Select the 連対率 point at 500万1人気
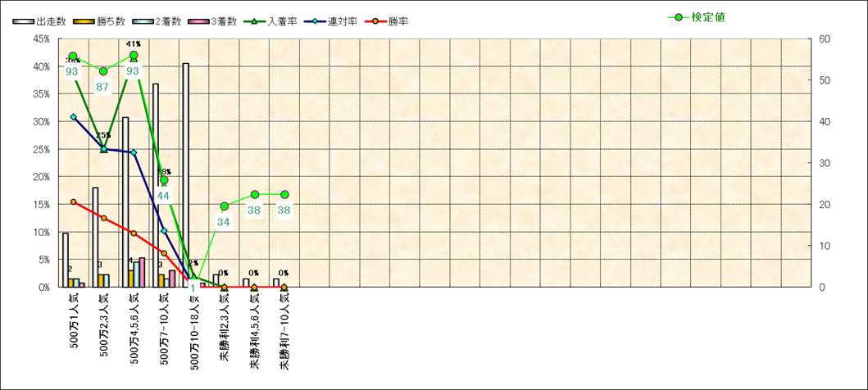 click(x=73, y=117)
